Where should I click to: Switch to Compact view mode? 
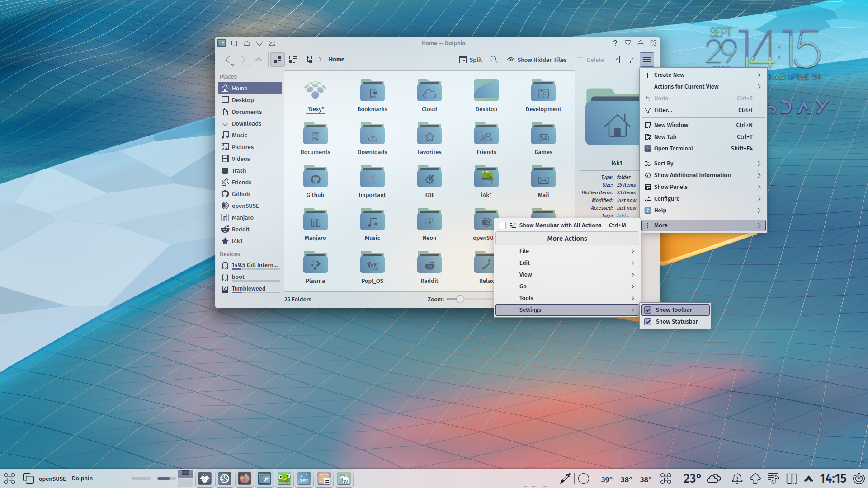pos(293,60)
